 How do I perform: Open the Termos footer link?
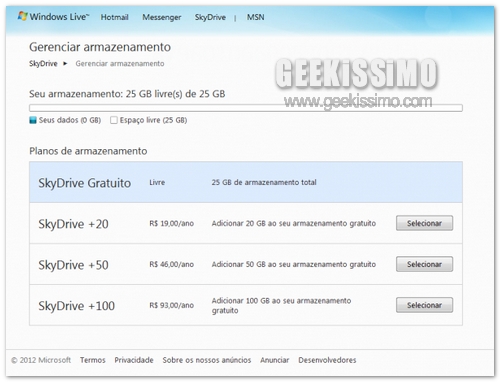(x=93, y=360)
